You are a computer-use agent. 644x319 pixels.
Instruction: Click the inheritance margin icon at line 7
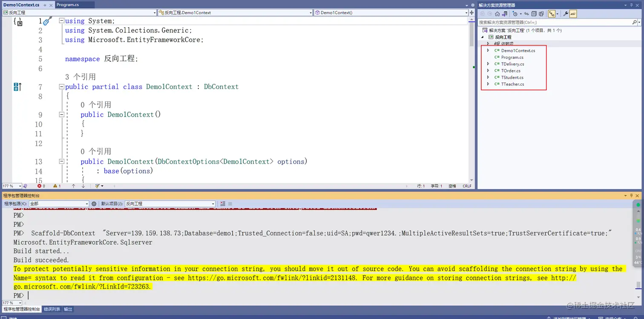click(17, 87)
